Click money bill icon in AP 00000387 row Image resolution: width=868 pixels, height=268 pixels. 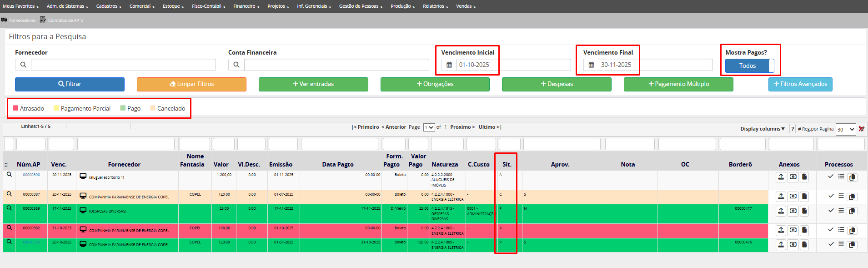click(x=793, y=197)
